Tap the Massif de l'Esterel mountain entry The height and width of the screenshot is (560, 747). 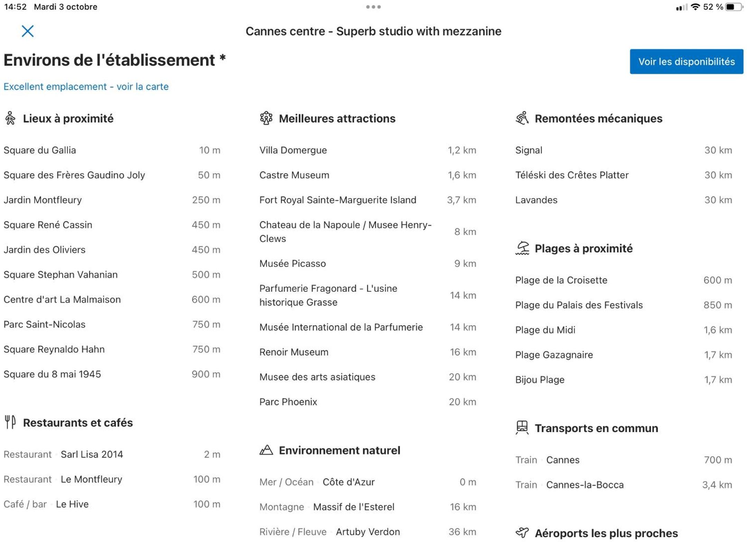[353, 507]
